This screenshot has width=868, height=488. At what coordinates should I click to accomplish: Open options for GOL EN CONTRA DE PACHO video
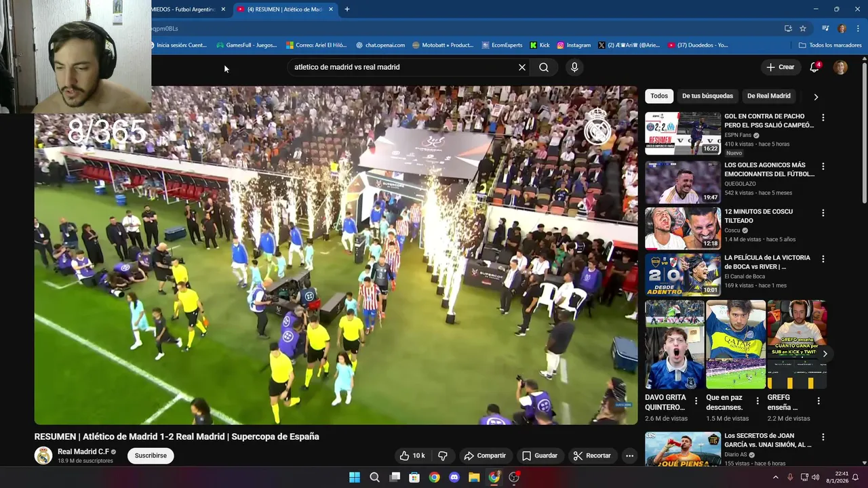point(823,117)
